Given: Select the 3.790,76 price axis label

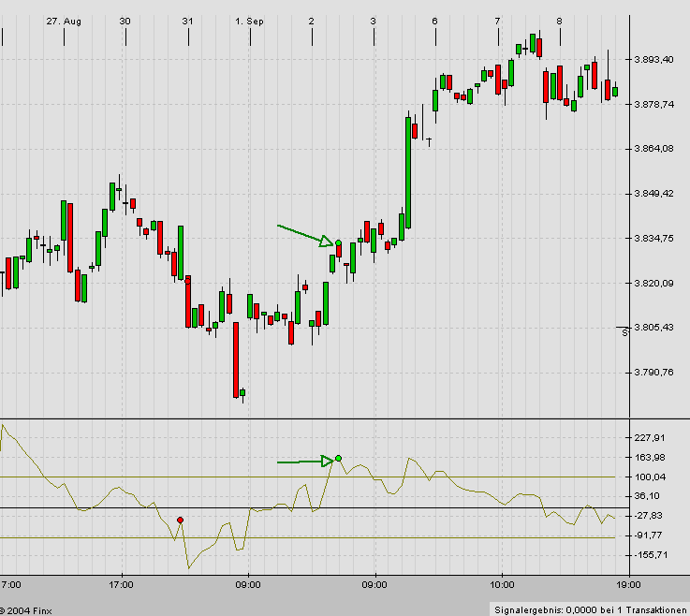Looking at the screenshot, I should coord(654,373).
